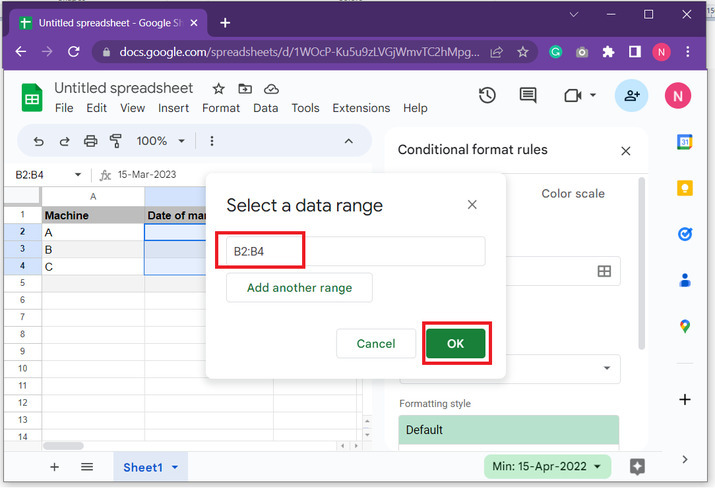The width and height of the screenshot is (715, 492).
Task: Open Google Calendar in side panel
Action: pos(684,142)
